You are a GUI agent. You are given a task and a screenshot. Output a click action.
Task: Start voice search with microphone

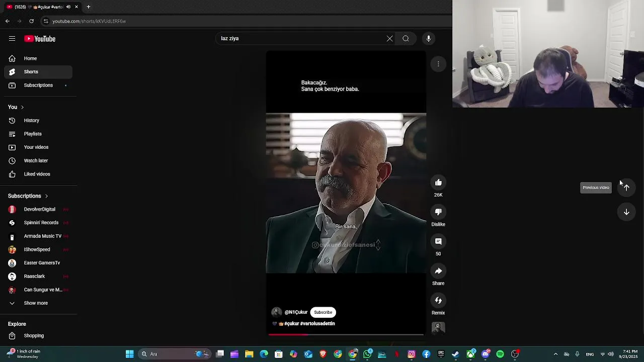click(429, 38)
